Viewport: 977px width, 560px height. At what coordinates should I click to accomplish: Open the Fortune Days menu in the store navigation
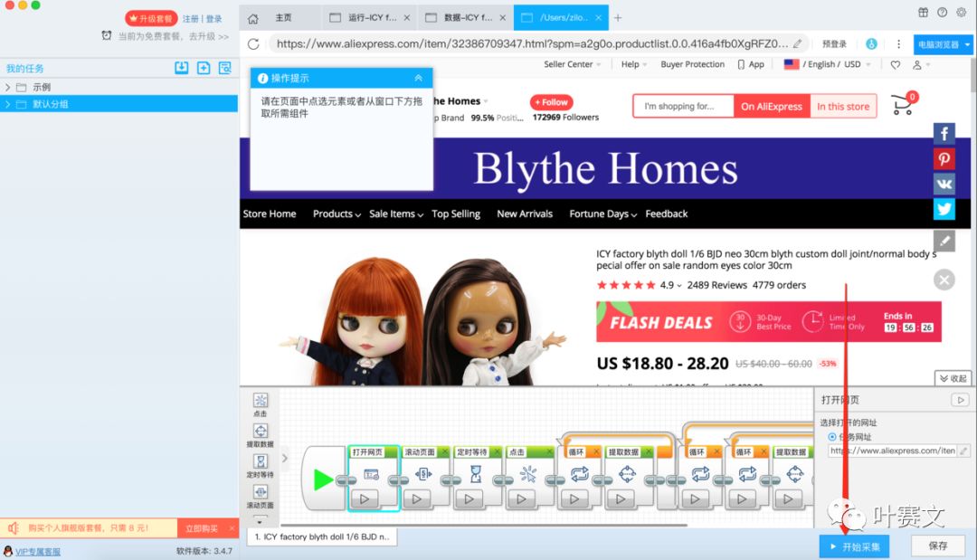pos(603,214)
